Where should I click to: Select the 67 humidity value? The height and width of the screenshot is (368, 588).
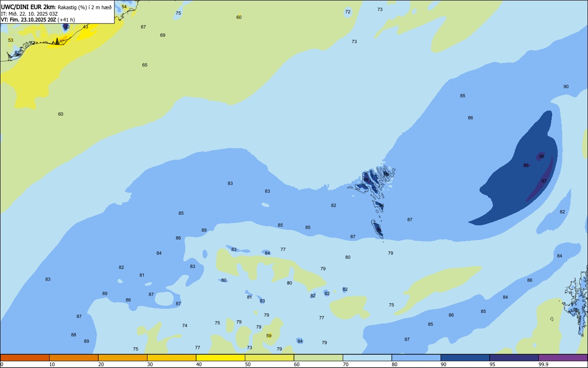coord(143,27)
